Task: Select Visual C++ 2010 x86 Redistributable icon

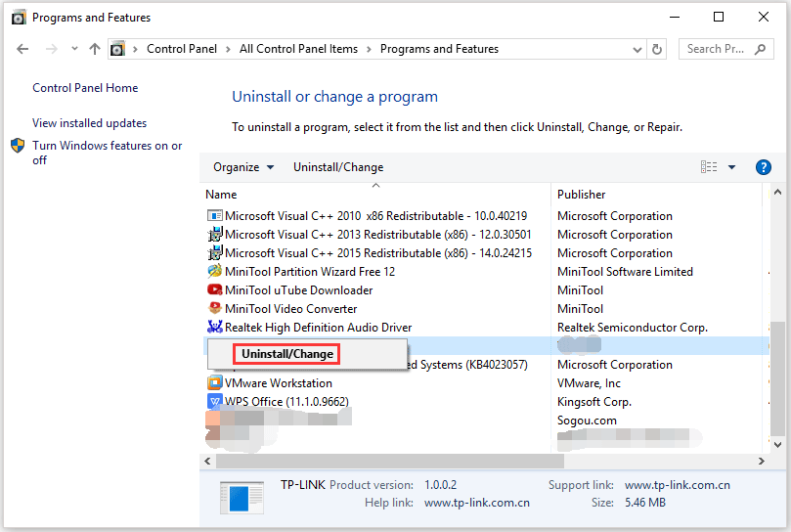Action: click(x=215, y=216)
